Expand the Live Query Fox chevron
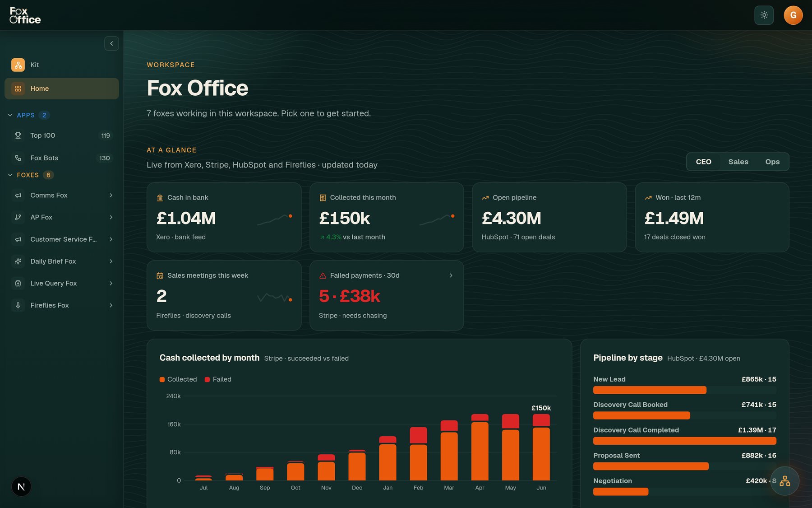 [x=111, y=283]
